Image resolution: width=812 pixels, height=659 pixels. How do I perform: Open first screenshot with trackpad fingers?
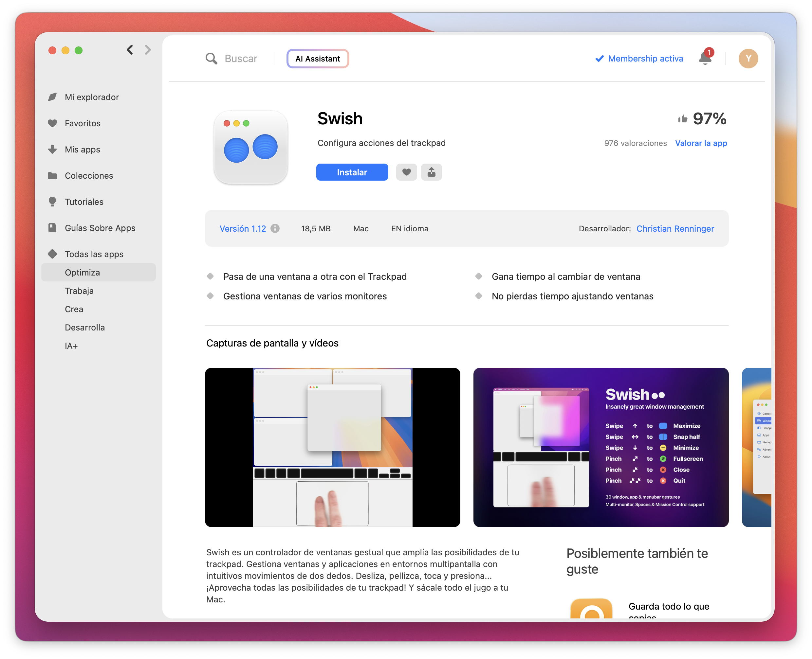click(332, 447)
